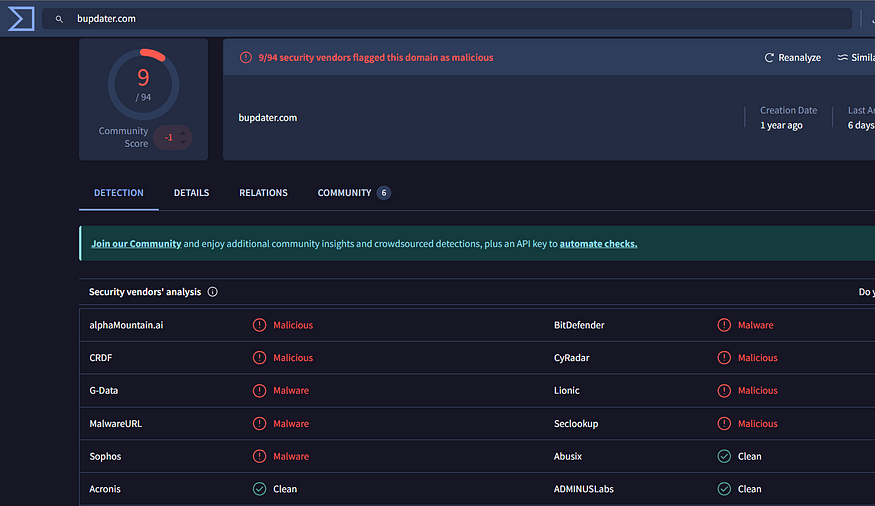This screenshot has height=506, width=875.
Task: Click the alphaMountain.ai malicious alert icon
Action: [259, 325]
